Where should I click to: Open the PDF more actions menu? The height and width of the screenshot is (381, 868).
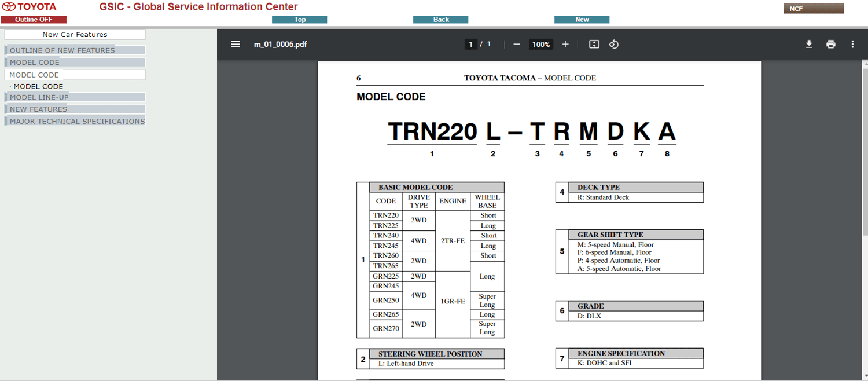[x=852, y=44]
